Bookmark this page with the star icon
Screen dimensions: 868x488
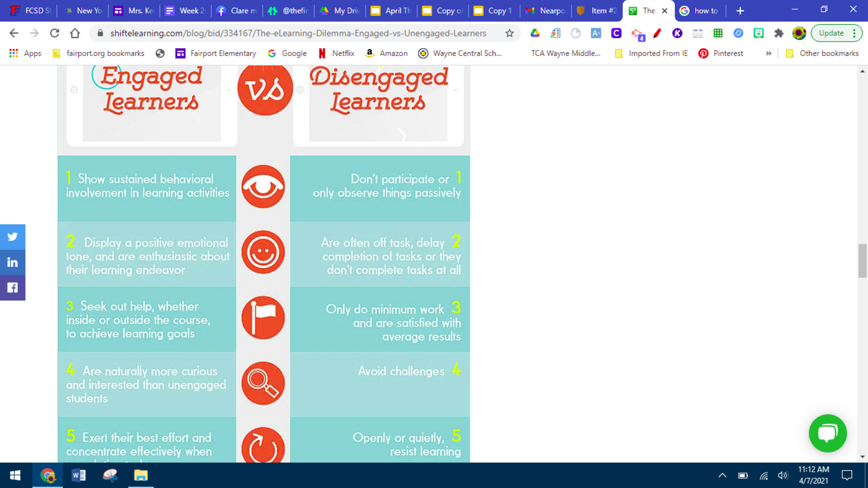[x=509, y=33]
